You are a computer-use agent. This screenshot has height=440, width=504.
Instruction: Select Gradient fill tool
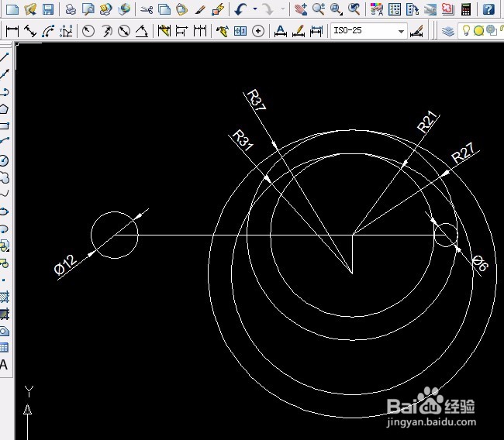[5, 315]
